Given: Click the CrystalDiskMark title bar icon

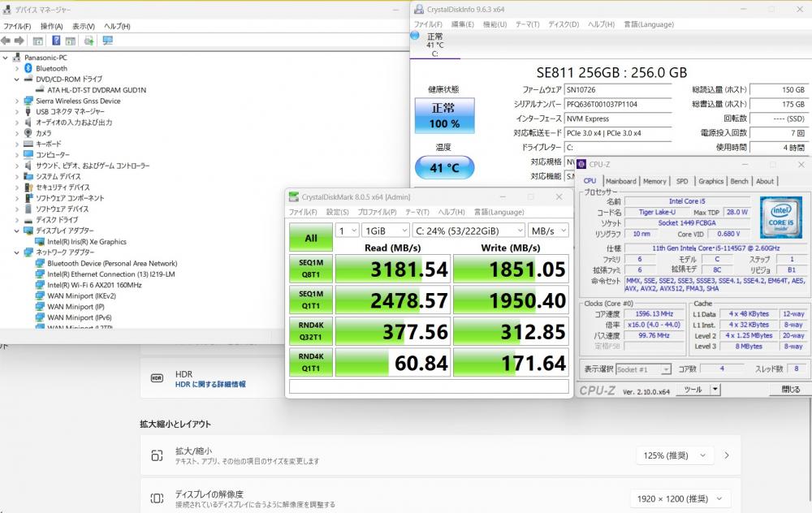Looking at the screenshot, I should [294, 196].
